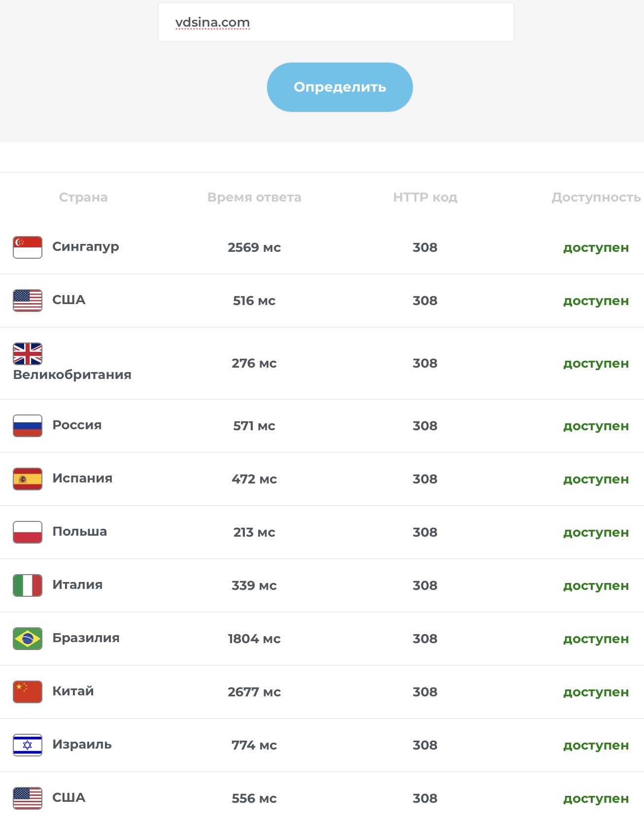Viewport: 644px width, 822px height.
Task: Click the Italy flag icon
Action: 28,585
